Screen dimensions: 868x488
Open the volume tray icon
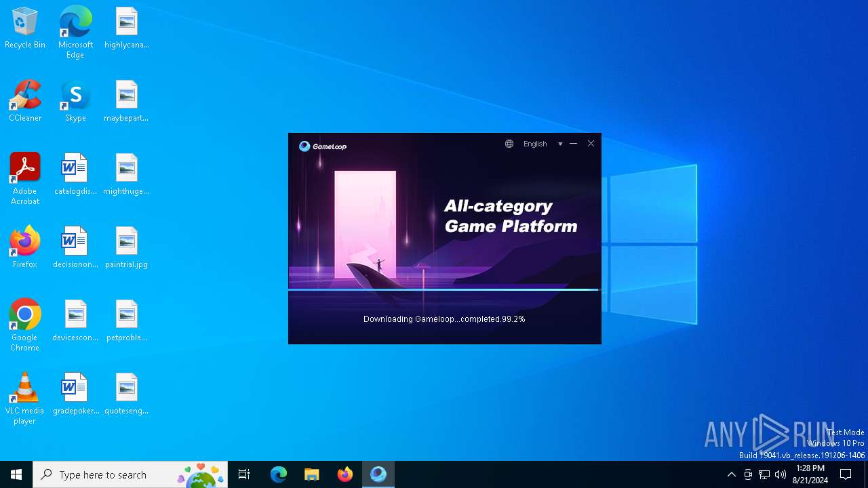pyautogui.click(x=781, y=474)
